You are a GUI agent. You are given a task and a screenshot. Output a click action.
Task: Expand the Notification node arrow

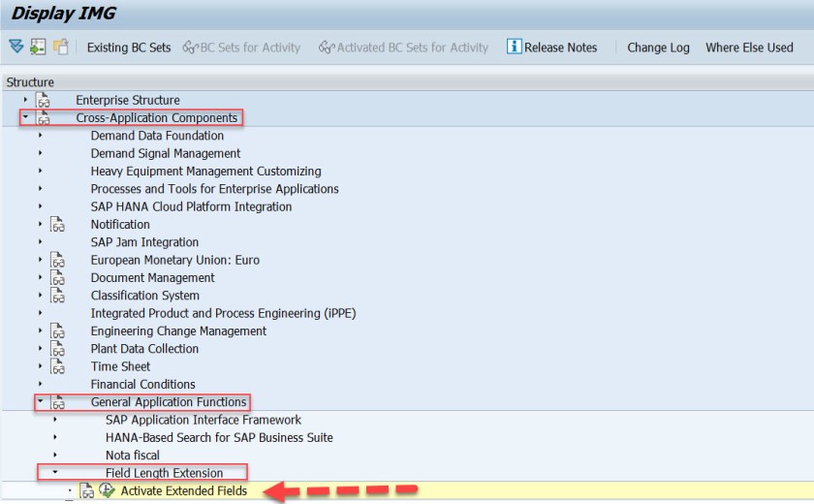pos(40,224)
